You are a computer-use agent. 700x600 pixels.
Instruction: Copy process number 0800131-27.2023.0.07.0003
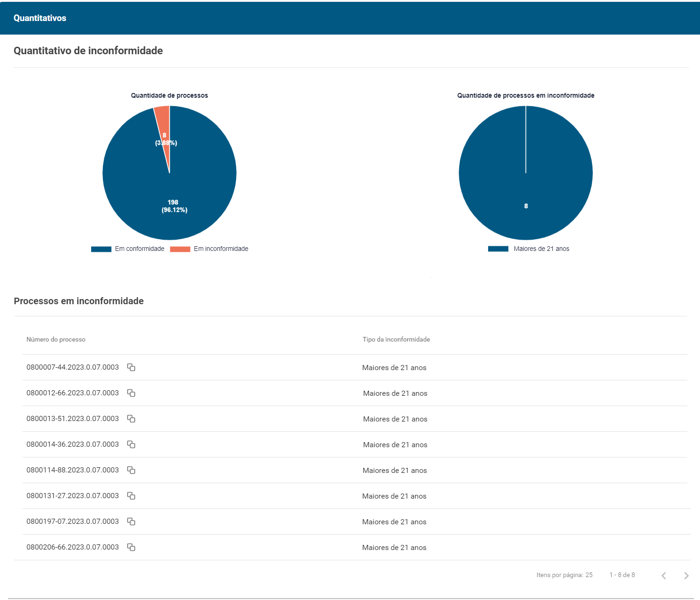click(x=131, y=496)
